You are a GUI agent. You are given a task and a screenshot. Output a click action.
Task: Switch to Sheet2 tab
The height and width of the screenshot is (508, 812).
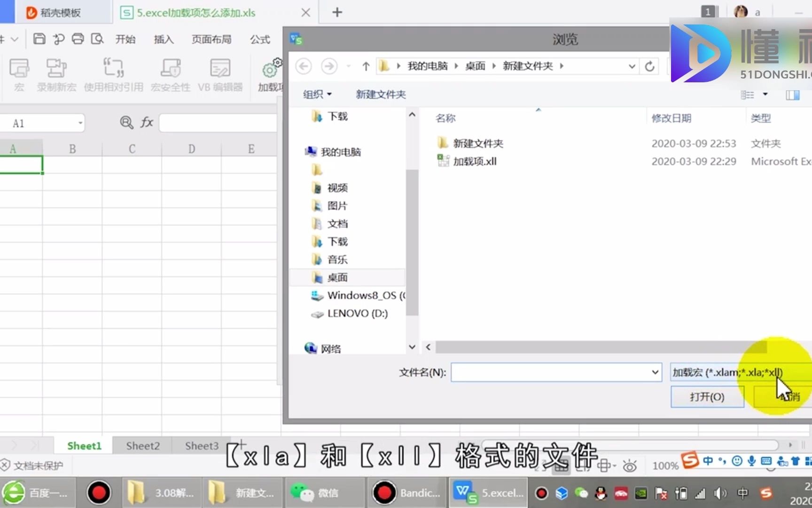click(143, 445)
